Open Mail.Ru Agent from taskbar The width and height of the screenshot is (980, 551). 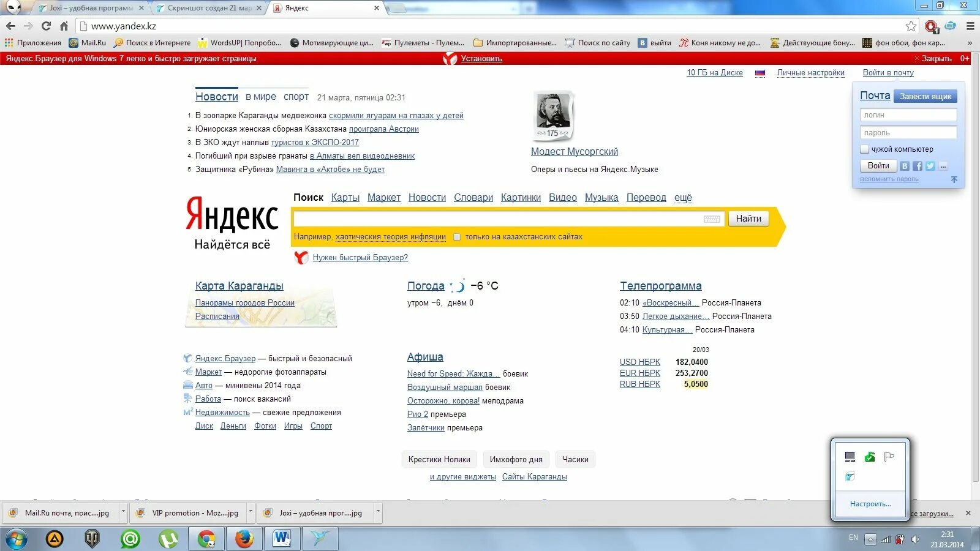tap(130, 539)
